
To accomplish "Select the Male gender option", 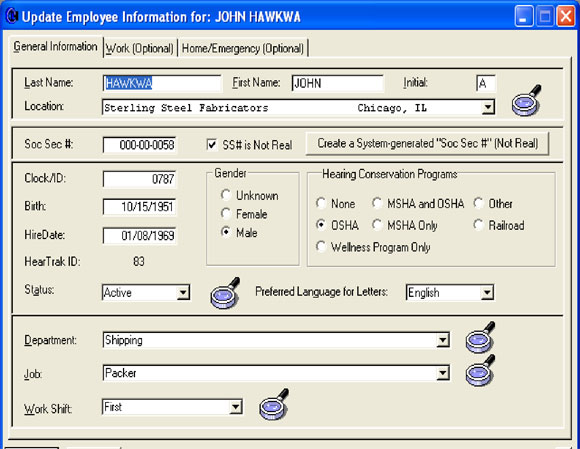I will click(226, 232).
